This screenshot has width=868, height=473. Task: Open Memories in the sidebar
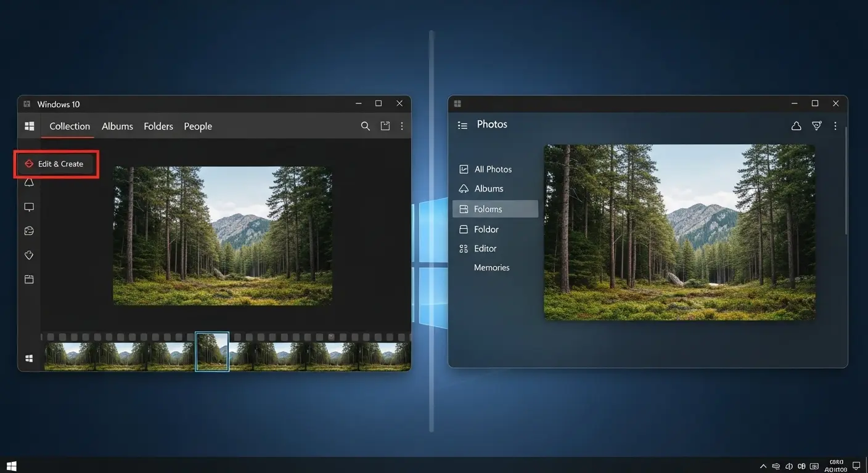(491, 267)
